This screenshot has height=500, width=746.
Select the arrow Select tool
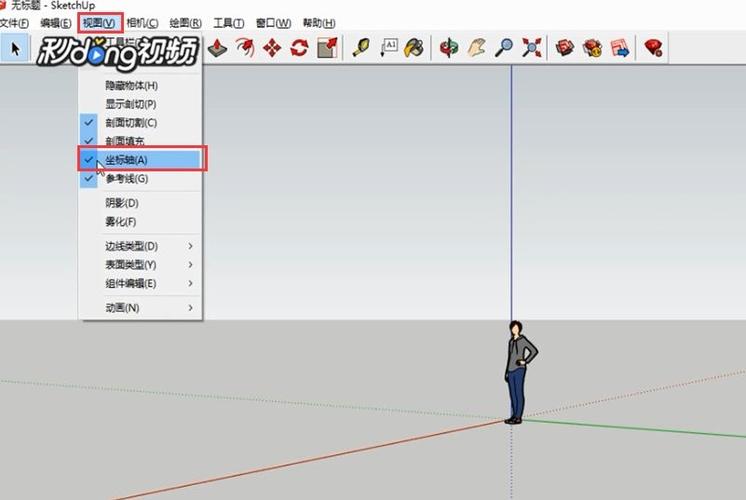pyautogui.click(x=15, y=48)
